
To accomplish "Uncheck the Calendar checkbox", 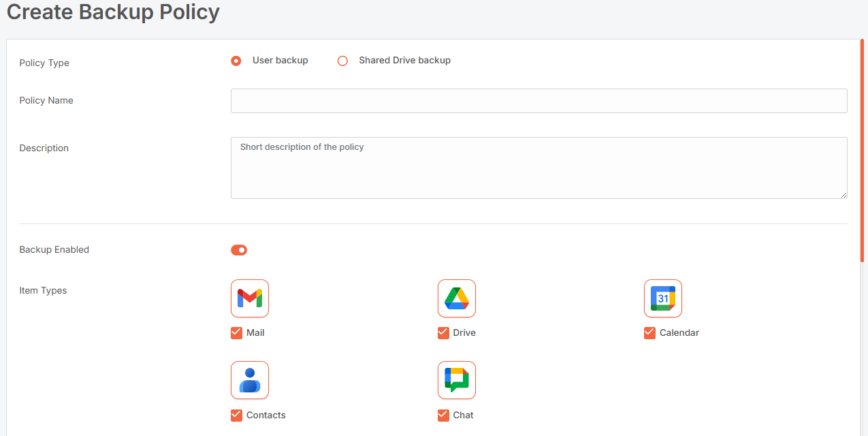I will click(650, 333).
